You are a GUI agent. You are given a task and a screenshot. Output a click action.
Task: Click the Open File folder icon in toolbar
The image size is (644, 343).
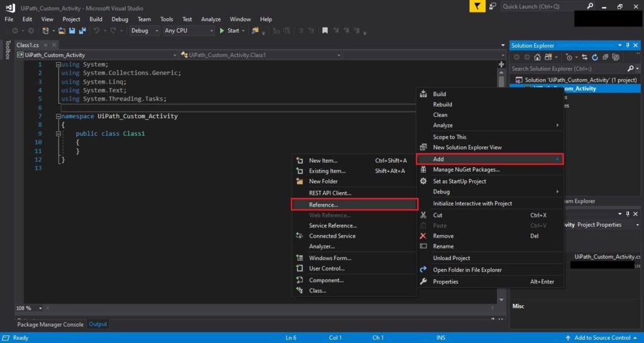[x=62, y=31]
